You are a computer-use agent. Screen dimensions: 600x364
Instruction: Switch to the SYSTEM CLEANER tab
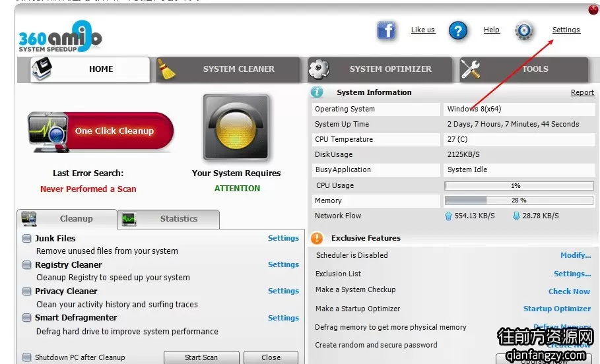228,70
